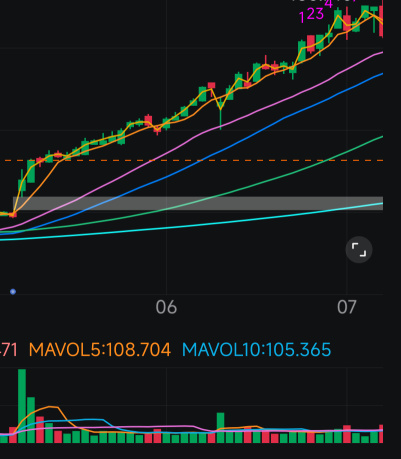401x459 pixels.
Task: Click the 07 date axis label
Action: tap(347, 307)
